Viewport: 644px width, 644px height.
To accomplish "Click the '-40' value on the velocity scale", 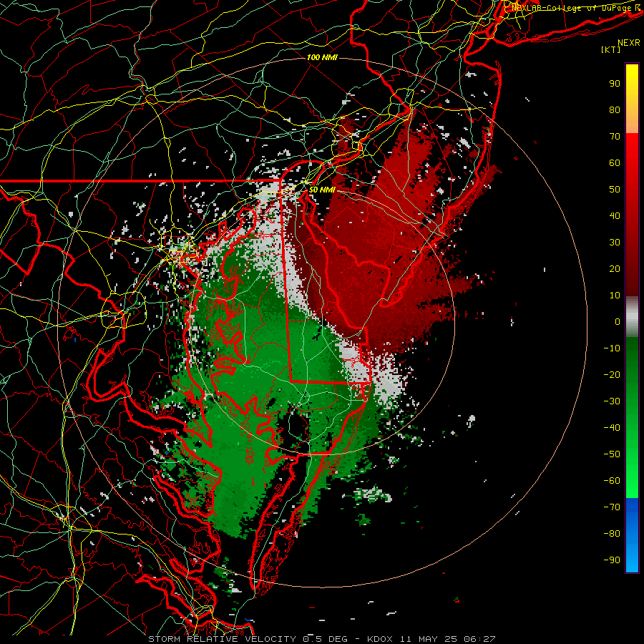I will 612,428.
